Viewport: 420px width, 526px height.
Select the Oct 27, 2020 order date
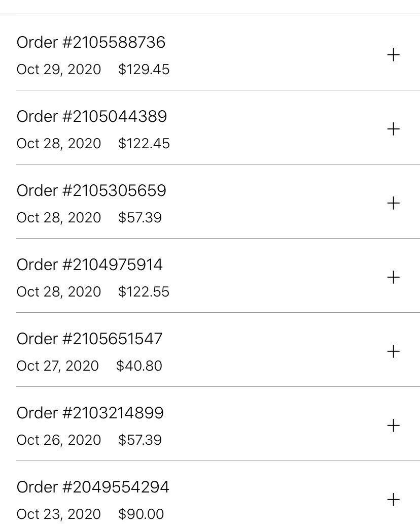click(58, 366)
